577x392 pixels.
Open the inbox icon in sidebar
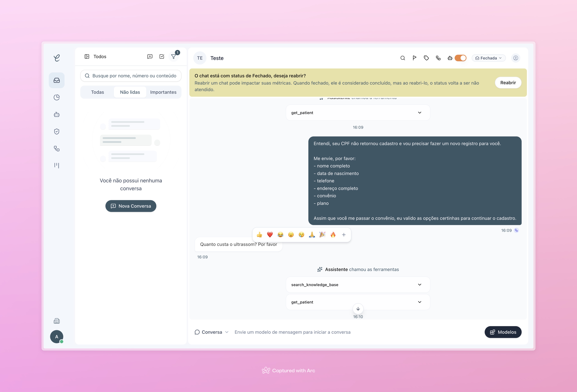[57, 80]
